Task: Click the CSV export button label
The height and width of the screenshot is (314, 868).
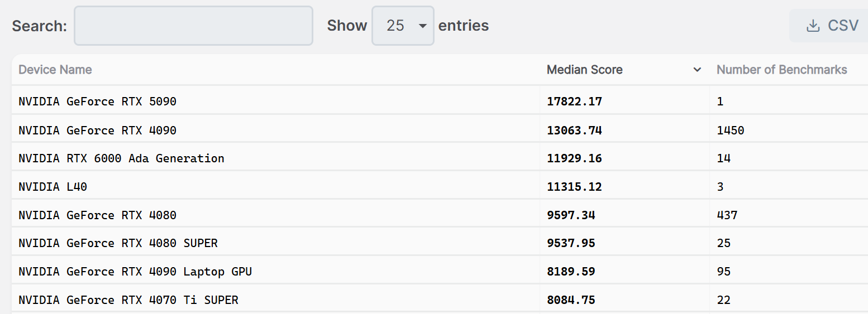Action: pos(843,26)
